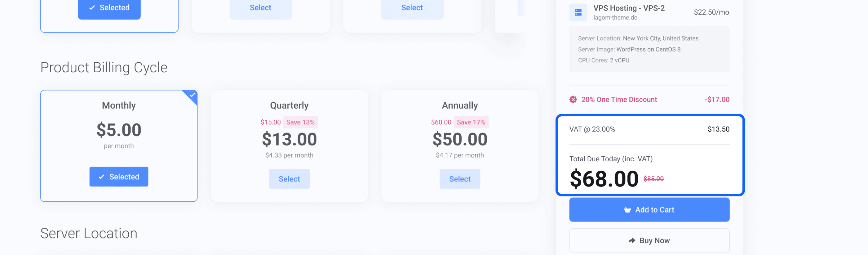The height and width of the screenshot is (255, 868).
Task: Click the checkmark badge on the Monthly card corner
Action: (192, 96)
